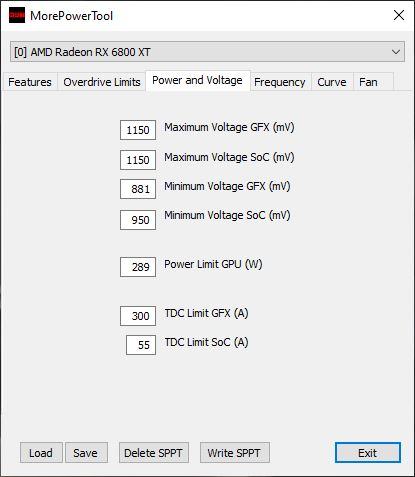Click the MorePowerTool app icon in title bar
Image resolution: width=415 pixels, height=477 pixels.
[x=17, y=16]
